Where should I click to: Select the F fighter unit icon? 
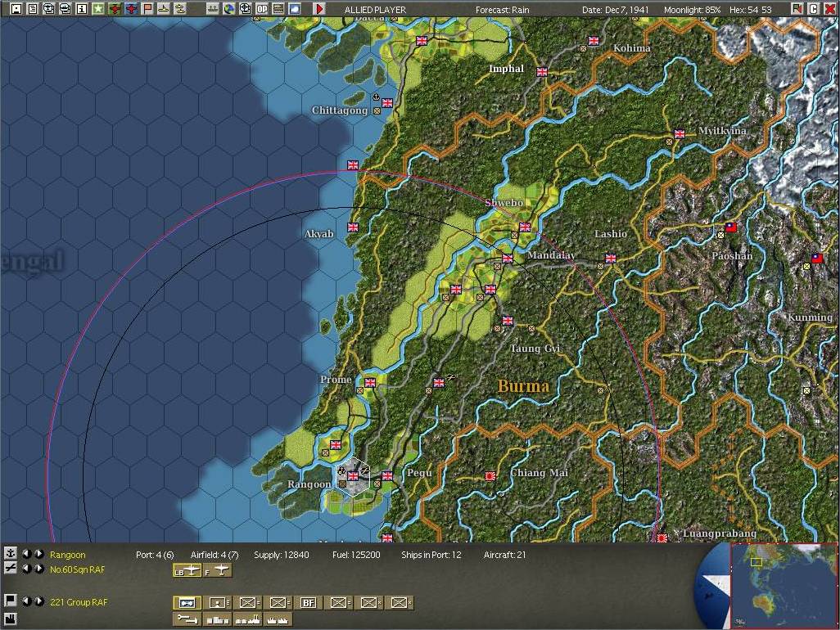[218, 570]
